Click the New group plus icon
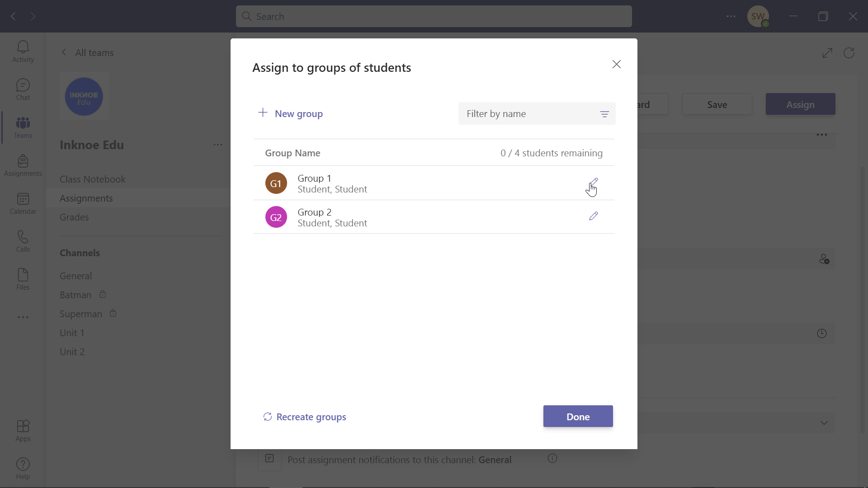Screen dimensions: 868x488 (x=263, y=113)
